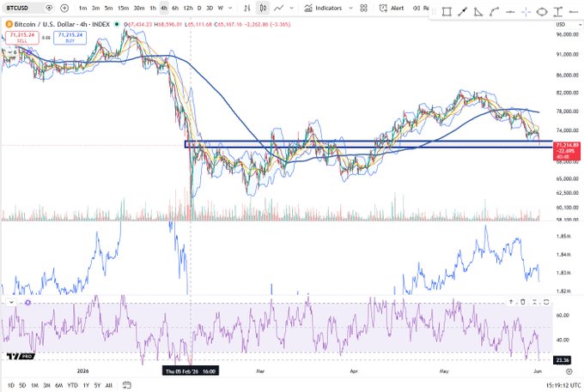
Task: Collapse the RSI pane icon
Action: pyautogui.click(x=534, y=302)
